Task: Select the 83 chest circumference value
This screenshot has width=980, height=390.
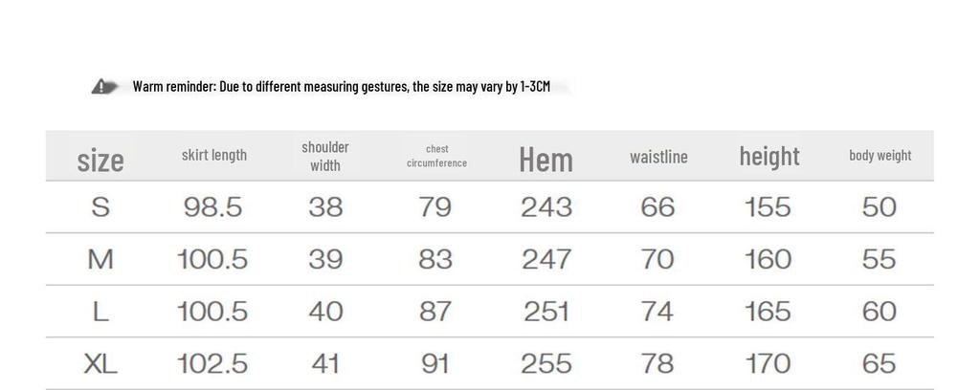Action: click(x=435, y=259)
